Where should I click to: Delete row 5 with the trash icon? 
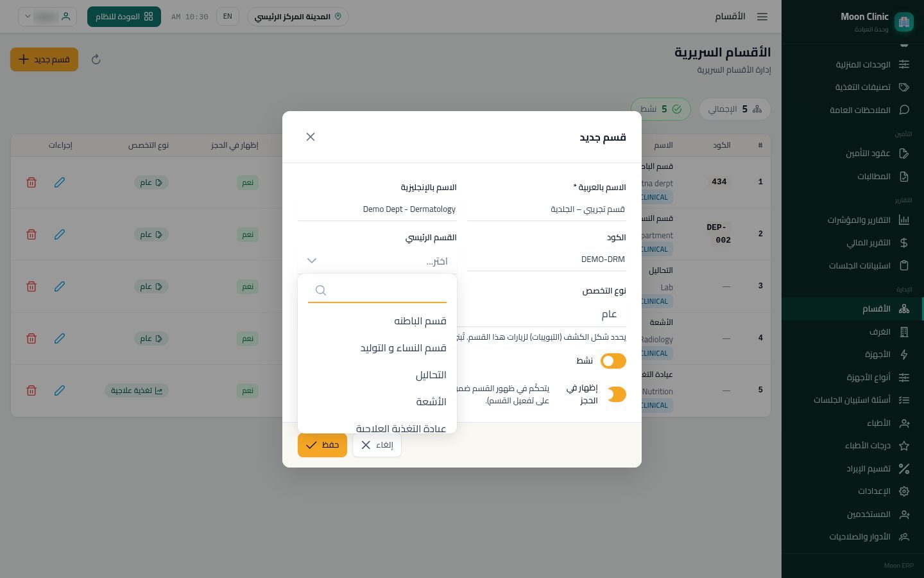[x=31, y=390]
